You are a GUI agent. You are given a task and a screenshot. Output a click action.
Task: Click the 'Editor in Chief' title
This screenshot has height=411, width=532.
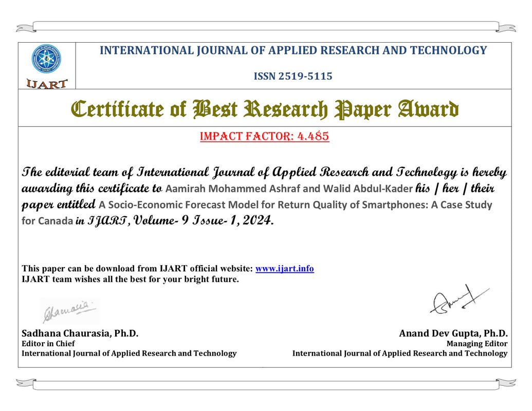click(48, 344)
